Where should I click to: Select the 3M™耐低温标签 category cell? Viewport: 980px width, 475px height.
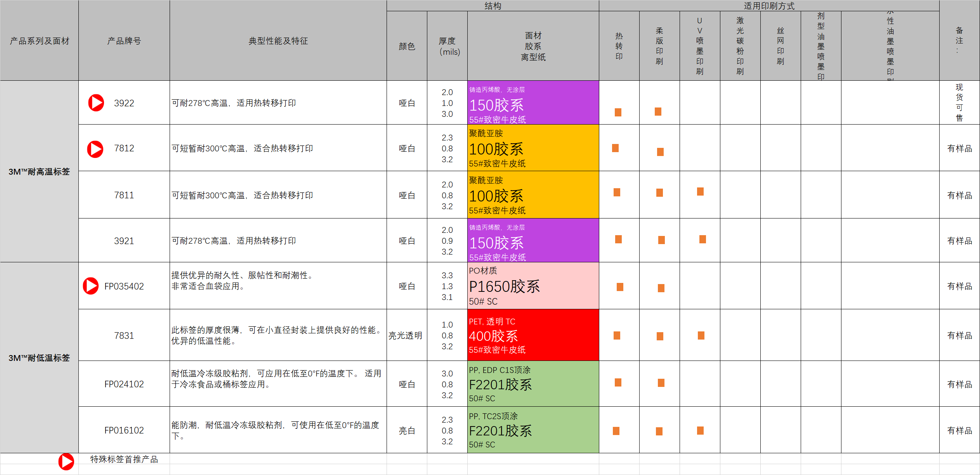click(39, 357)
